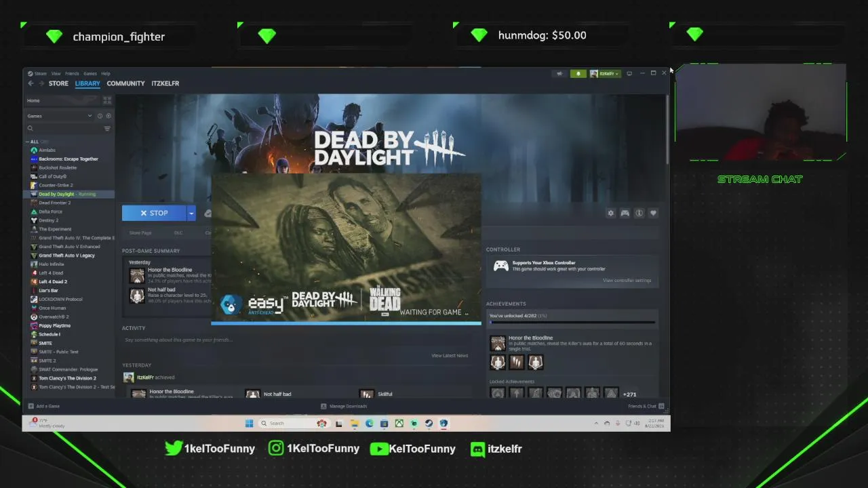Go back with the Steam back arrow
This screenshot has height=488, width=868.
[x=31, y=83]
